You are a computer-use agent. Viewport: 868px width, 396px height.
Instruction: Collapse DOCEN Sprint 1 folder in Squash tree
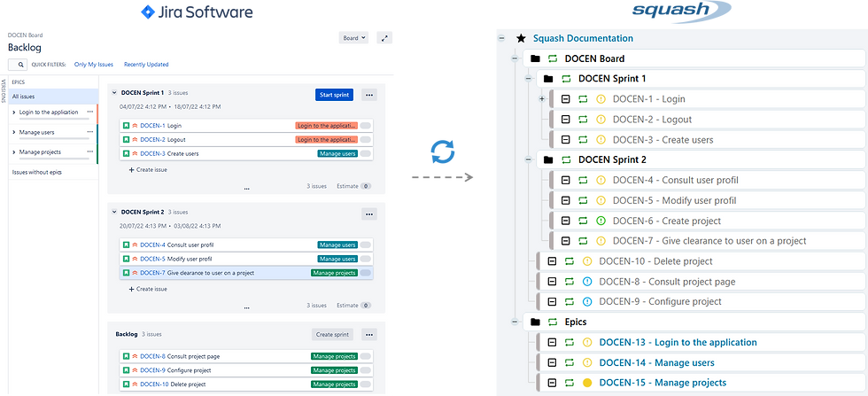pyautogui.click(x=529, y=79)
